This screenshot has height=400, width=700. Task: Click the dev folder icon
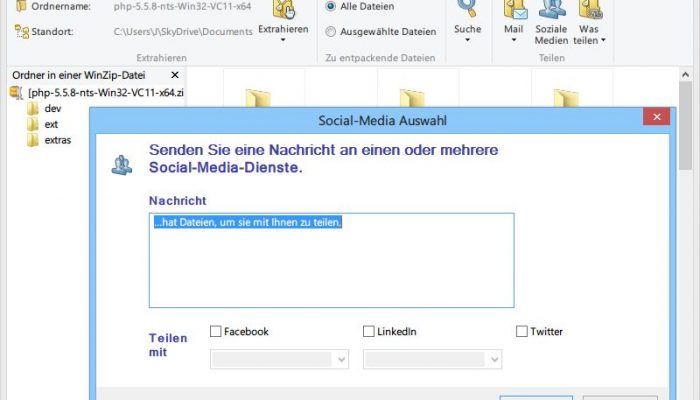point(33,108)
